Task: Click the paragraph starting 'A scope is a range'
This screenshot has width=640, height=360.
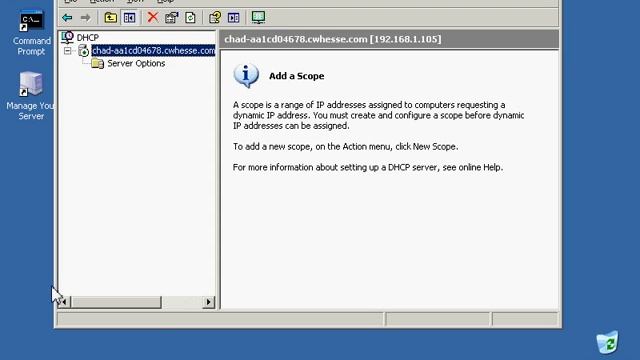Action: tap(378, 115)
